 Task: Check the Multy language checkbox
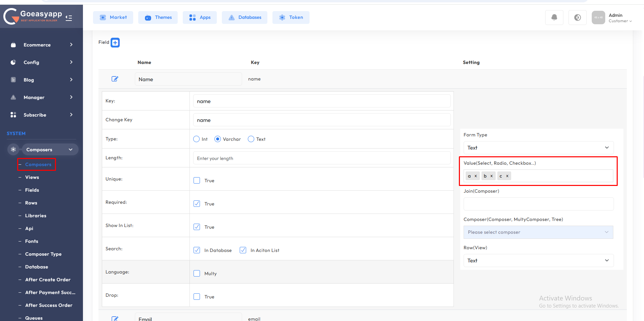[197, 274]
